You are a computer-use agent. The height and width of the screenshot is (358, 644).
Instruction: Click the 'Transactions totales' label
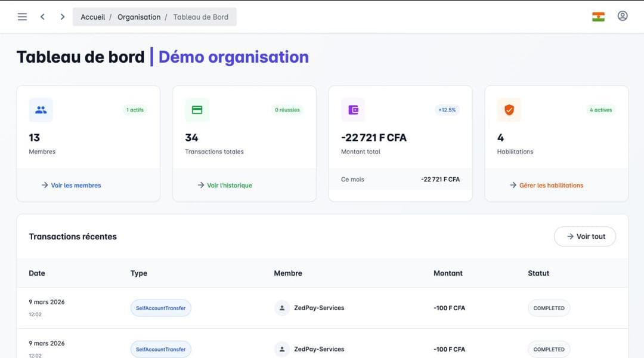[215, 152]
